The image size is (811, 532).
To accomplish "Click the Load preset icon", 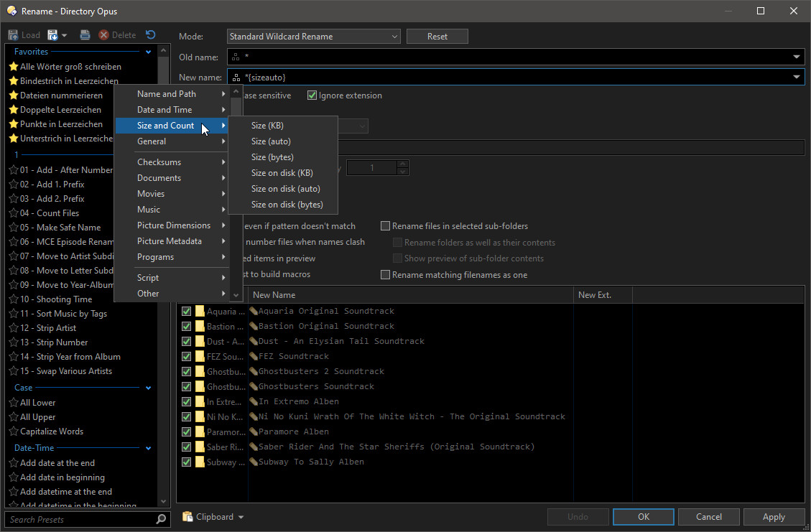I will [14, 35].
